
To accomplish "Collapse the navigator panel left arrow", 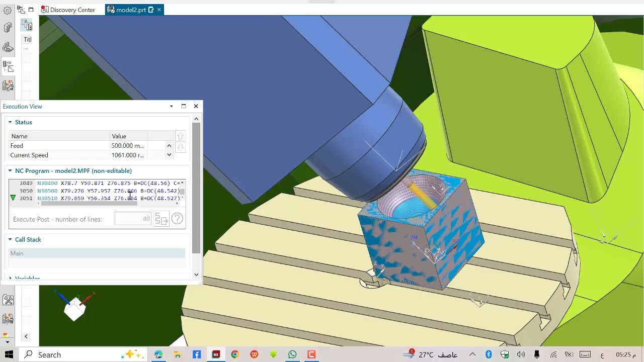I will pos(26,336).
